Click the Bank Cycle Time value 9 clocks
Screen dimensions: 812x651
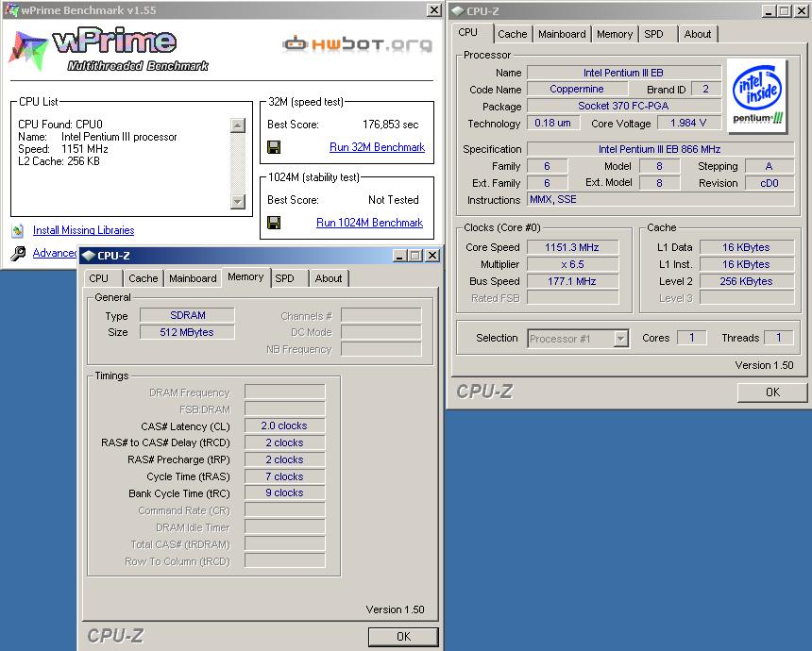click(x=284, y=493)
